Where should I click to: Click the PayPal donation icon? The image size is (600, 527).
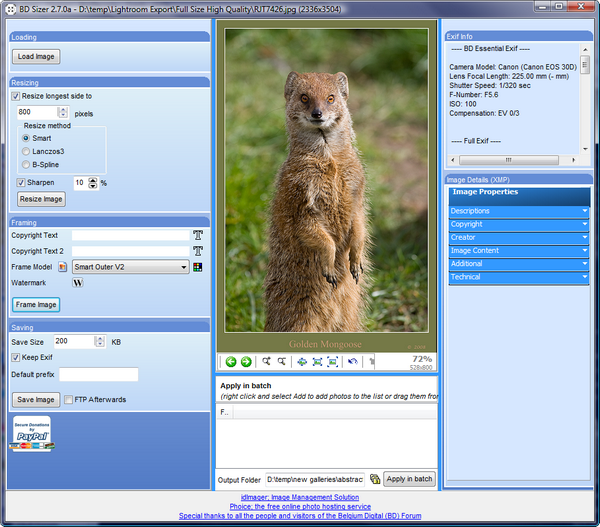coord(30,434)
